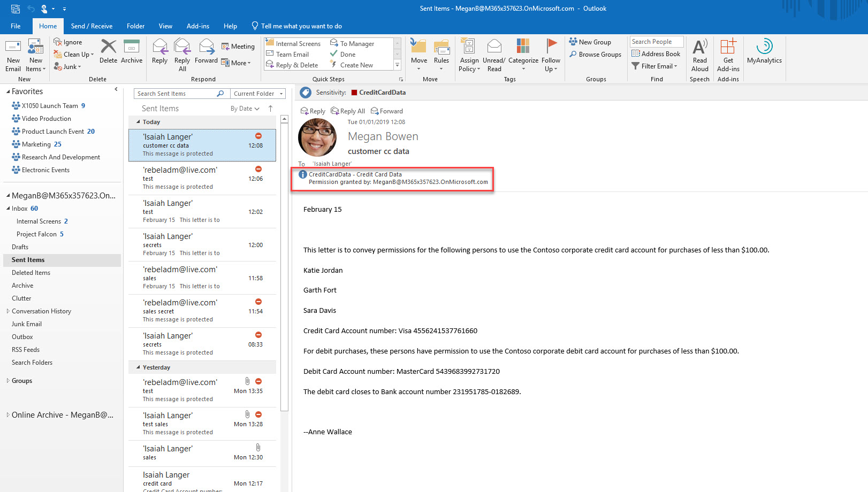
Task: Click the ribbon Forward button
Action: point(206,51)
